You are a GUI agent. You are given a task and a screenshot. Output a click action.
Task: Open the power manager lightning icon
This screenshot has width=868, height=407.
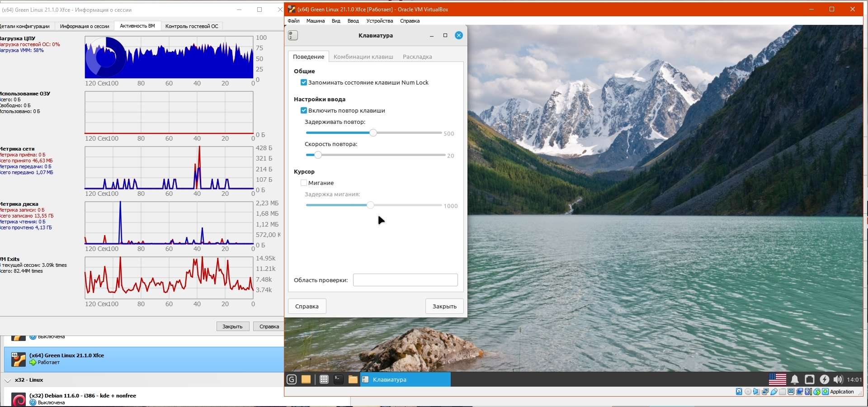click(x=825, y=379)
